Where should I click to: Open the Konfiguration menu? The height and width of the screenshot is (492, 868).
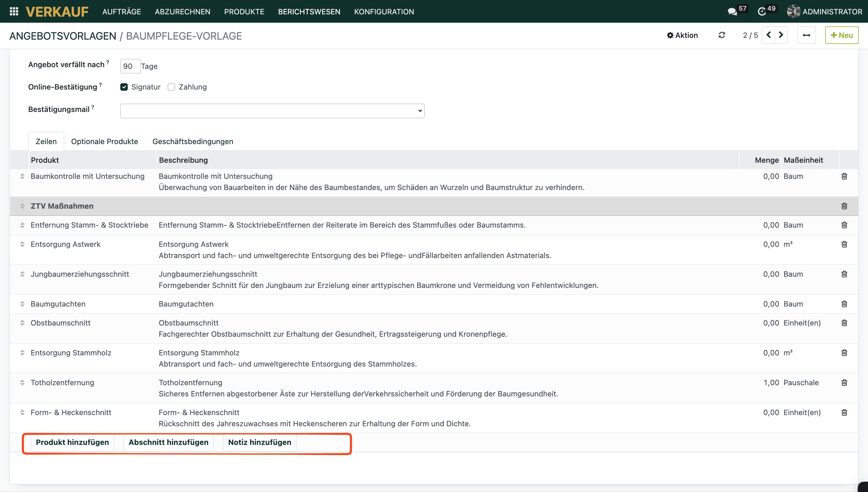[384, 12]
